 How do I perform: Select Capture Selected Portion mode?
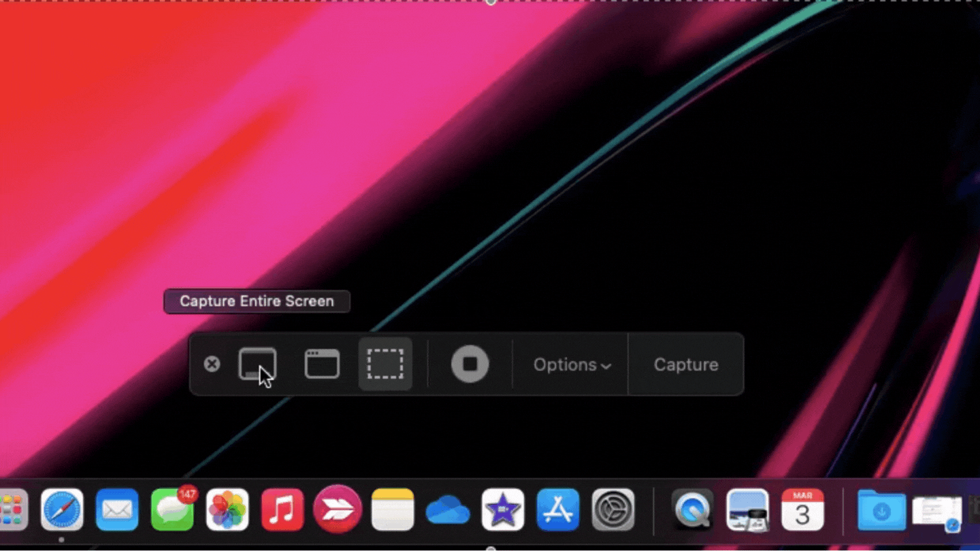click(x=385, y=364)
